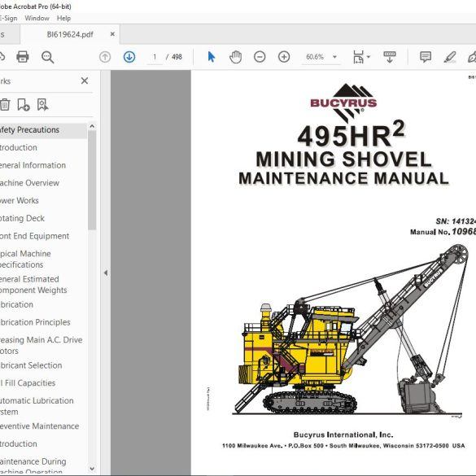Select the Highlight text pen tool

pos(450,57)
